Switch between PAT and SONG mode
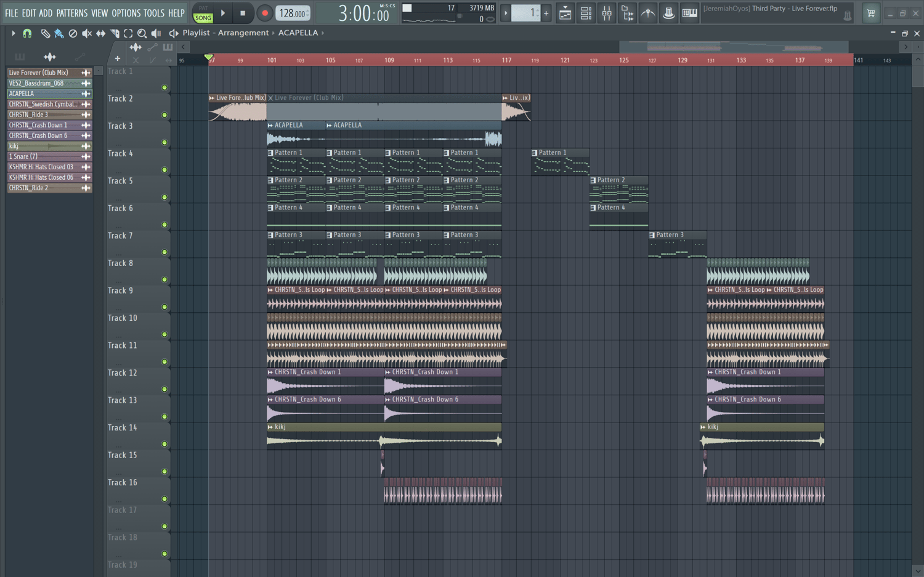This screenshot has height=577, width=924. pos(203,14)
